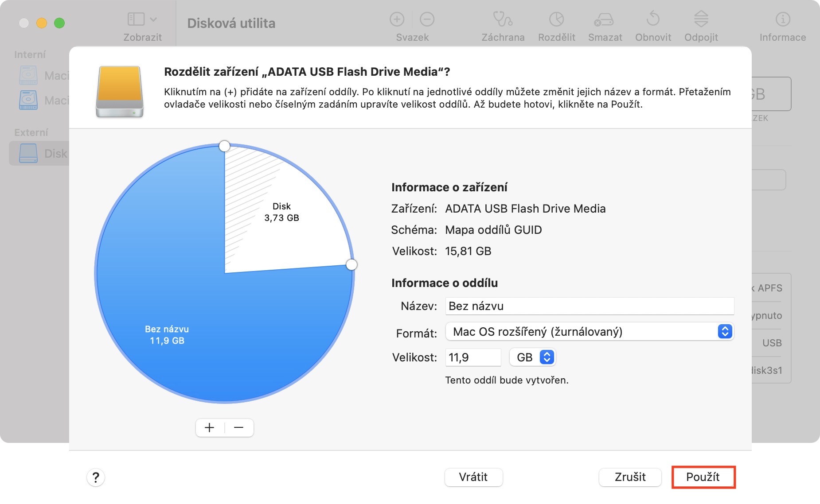The height and width of the screenshot is (504, 820).
Task: Click the top resize handle on pie chart
Action: tap(225, 146)
